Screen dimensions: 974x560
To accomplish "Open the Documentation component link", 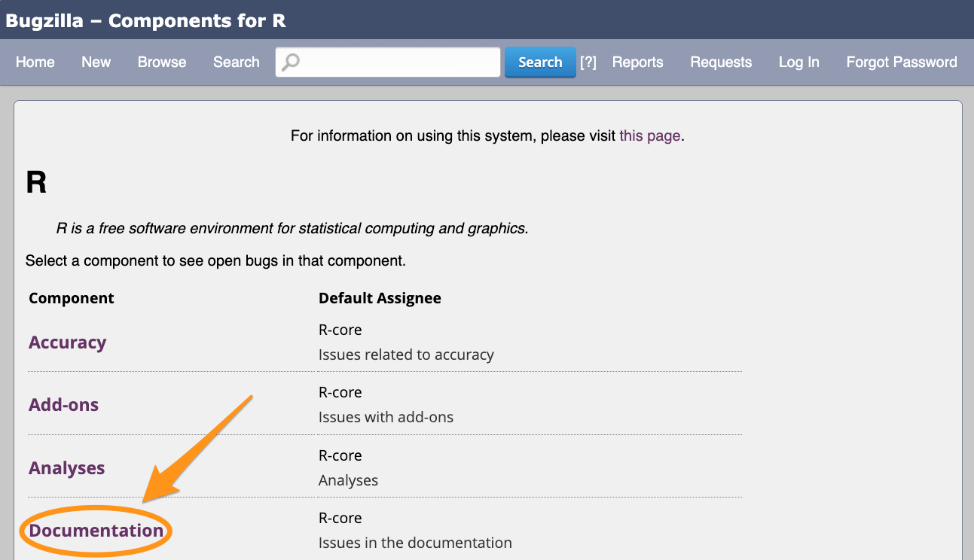I will point(96,531).
